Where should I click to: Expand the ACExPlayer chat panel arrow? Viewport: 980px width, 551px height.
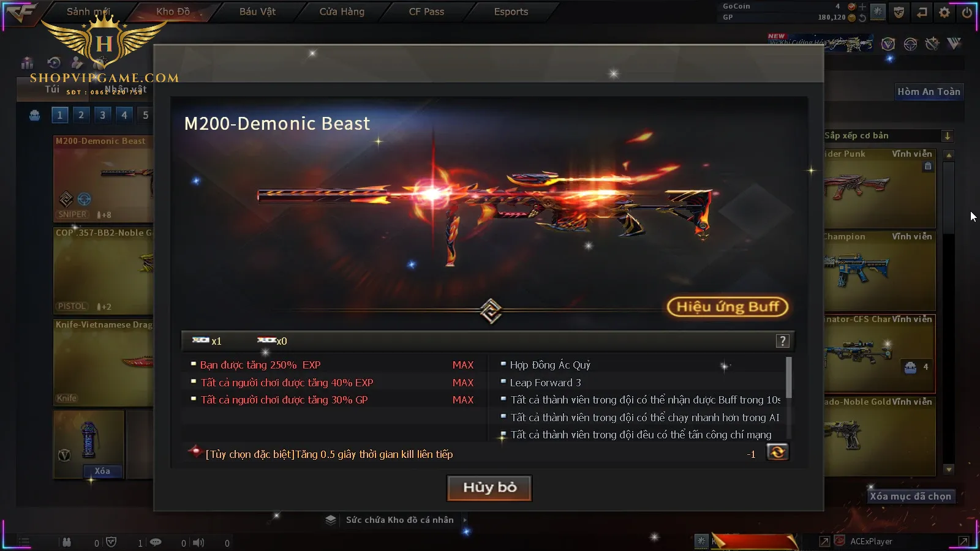[963, 541]
